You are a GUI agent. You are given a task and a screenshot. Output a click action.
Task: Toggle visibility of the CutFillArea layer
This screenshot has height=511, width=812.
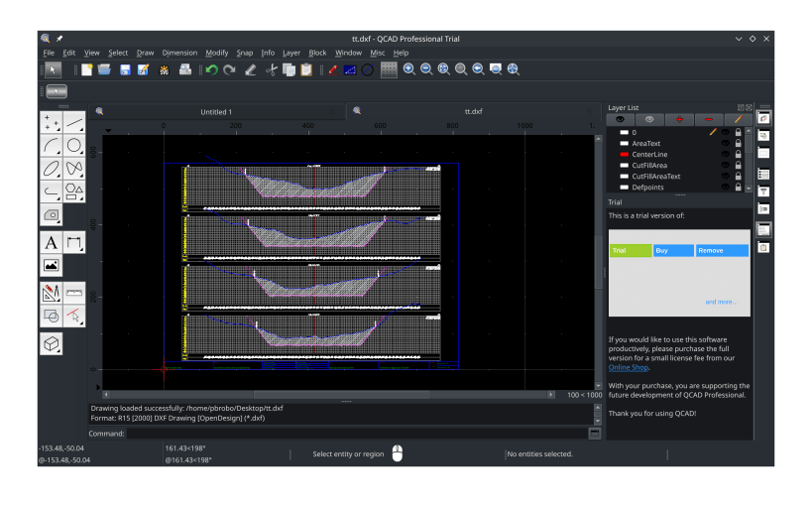[x=725, y=166]
